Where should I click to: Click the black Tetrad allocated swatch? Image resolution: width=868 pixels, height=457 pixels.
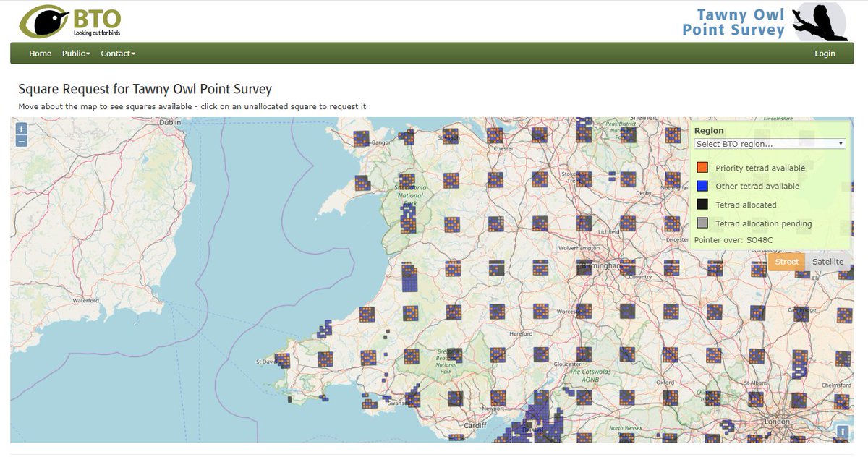pos(702,205)
